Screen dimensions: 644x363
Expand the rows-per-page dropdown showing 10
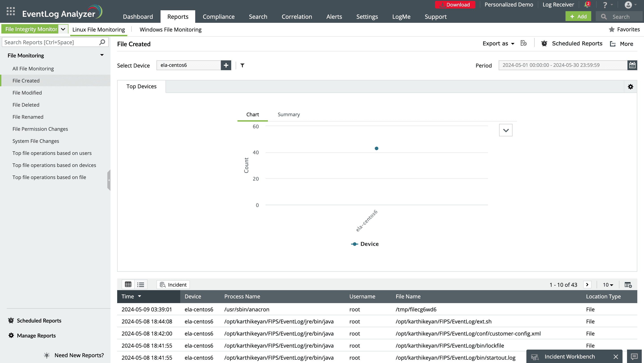click(607, 284)
